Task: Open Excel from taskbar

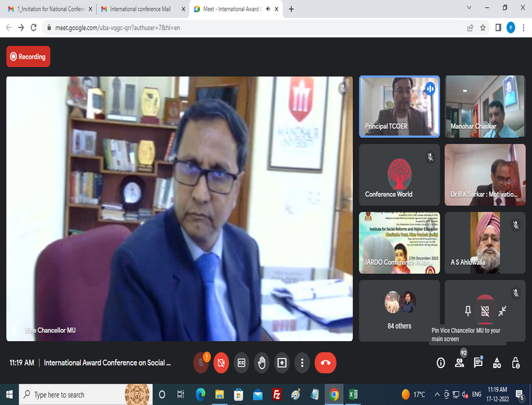Action: pos(353,394)
